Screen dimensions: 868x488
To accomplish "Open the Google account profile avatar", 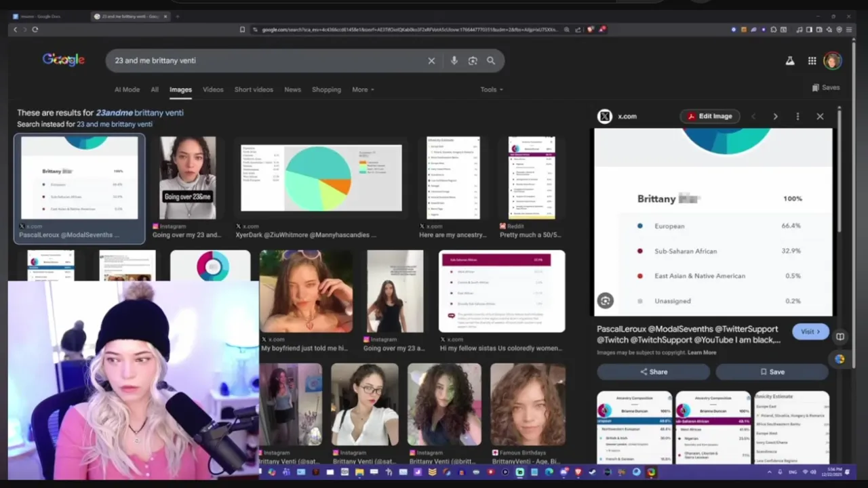I will (833, 60).
